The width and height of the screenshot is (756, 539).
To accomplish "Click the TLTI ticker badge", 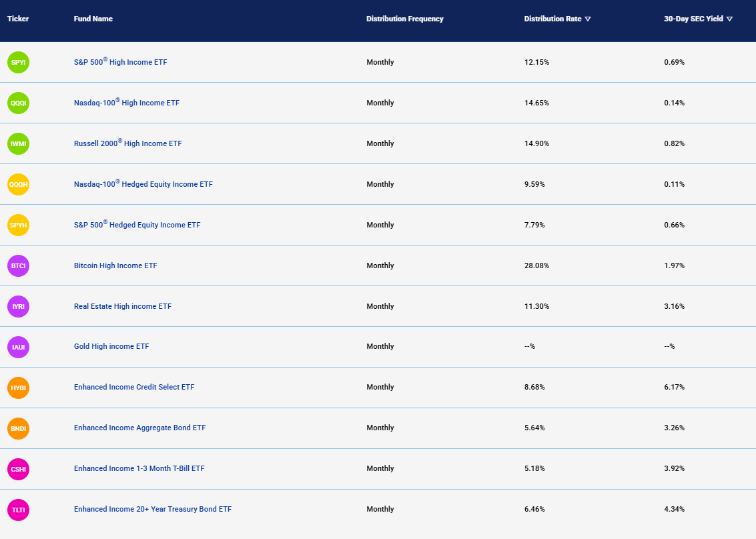I will point(18,510).
